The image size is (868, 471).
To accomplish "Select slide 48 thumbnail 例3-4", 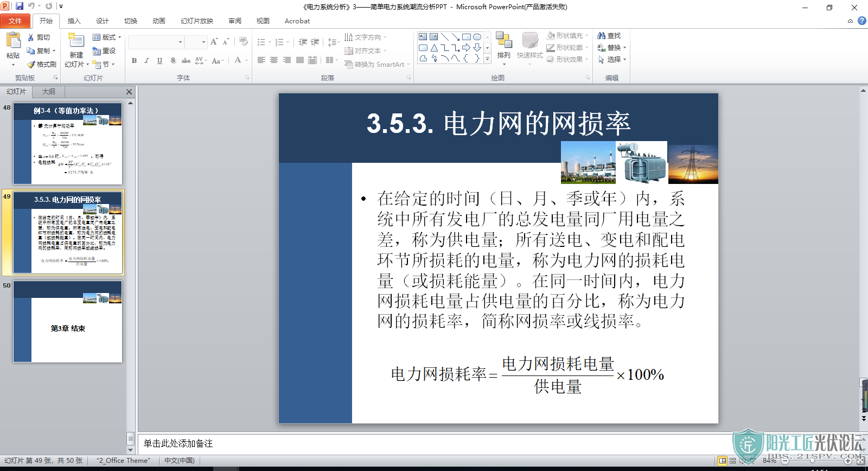I will [x=68, y=144].
